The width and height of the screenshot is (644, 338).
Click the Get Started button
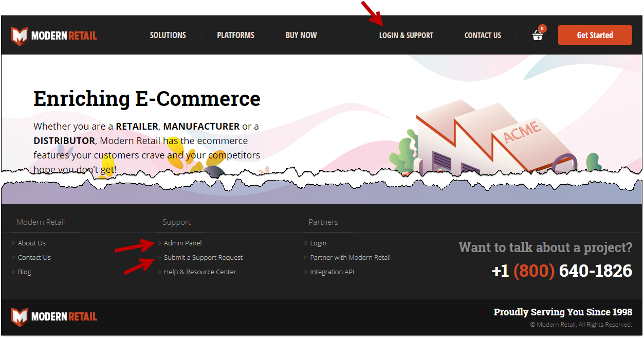click(595, 35)
